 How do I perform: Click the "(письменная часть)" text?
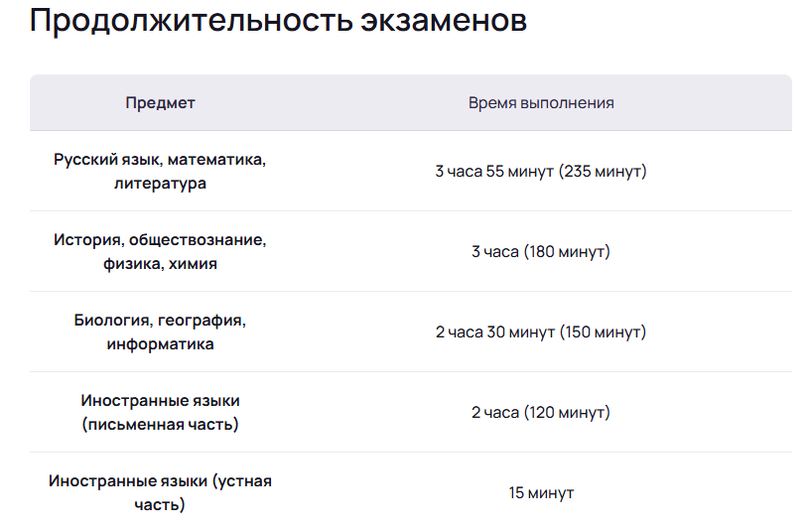[x=160, y=425]
